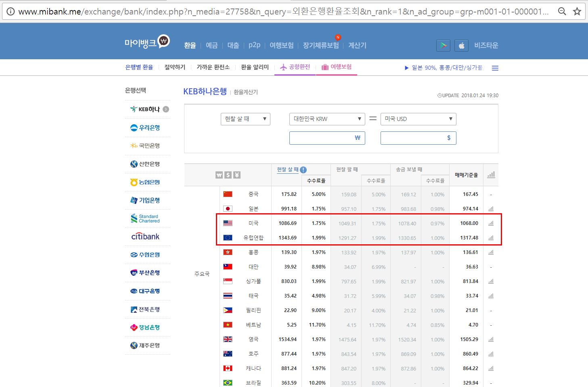588x387 pixels.
Task: Click the browser zoom magnifier icon
Action: 562,11
